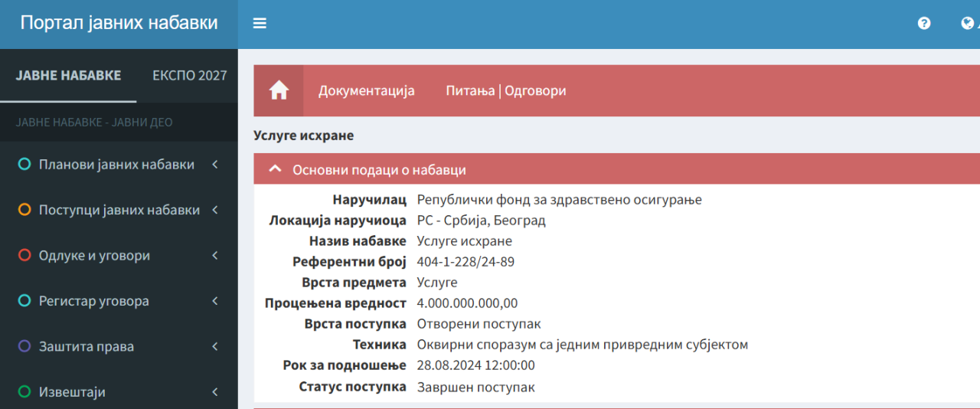The height and width of the screenshot is (409, 980).
Task: Click the Процењена вредност field label
Action: pyautogui.click(x=335, y=303)
